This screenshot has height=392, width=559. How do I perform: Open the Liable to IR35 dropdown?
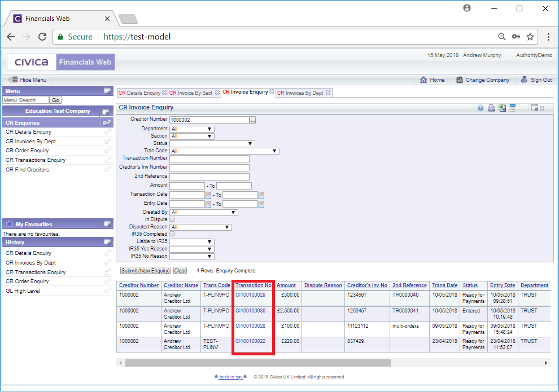pos(192,242)
